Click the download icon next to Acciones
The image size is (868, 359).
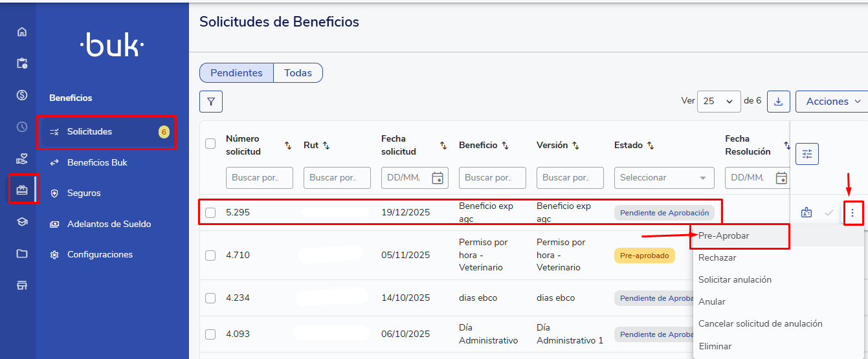click(778, 102)
